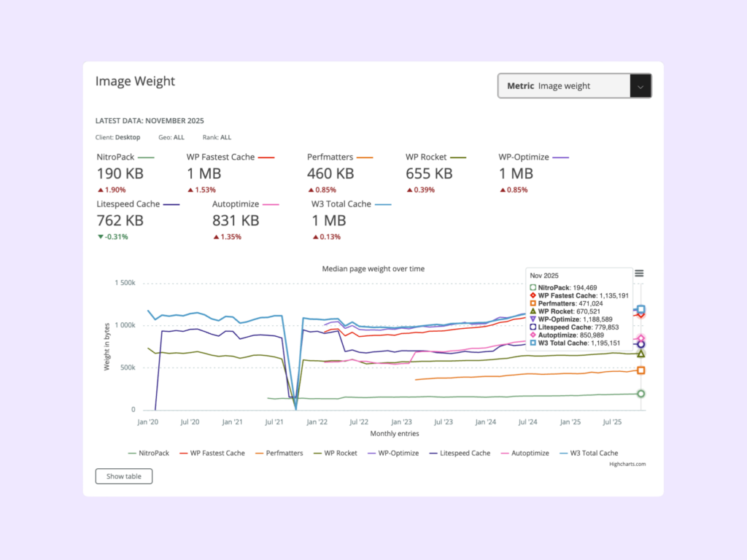Image resolution: width=747 pixels, height=560 pixels.
Task: Click the Nov 2025 tooltip header
Action: (544, 276)
